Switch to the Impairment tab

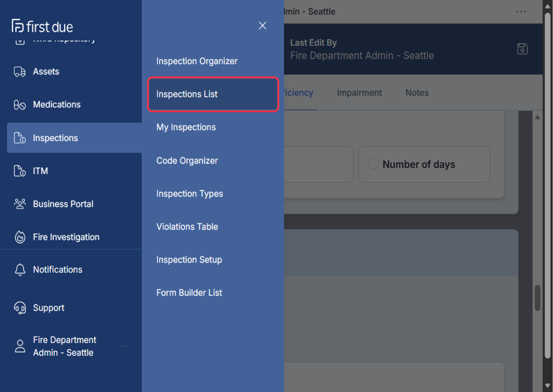click(359, 92)
